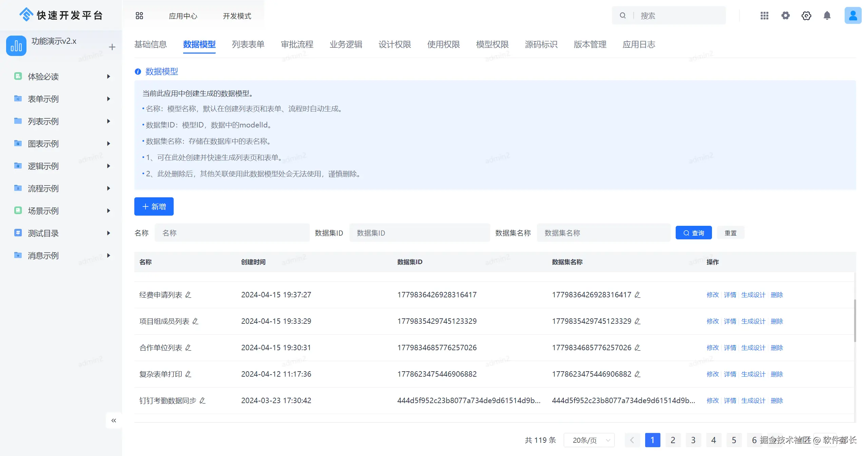Image resolution: width=868 pixels, height=456 pixels.
Task: Collapse the sidebar with double-chevron icon
Action: [114, 420]
